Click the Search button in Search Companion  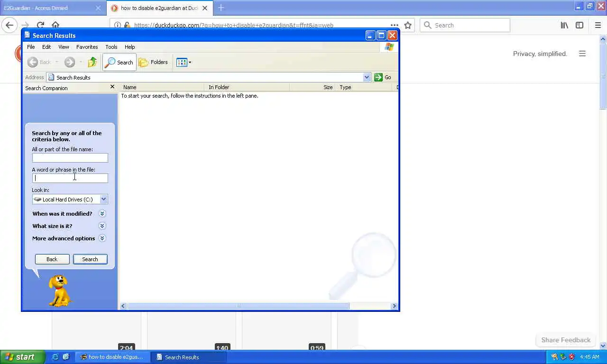coord(90,259)
